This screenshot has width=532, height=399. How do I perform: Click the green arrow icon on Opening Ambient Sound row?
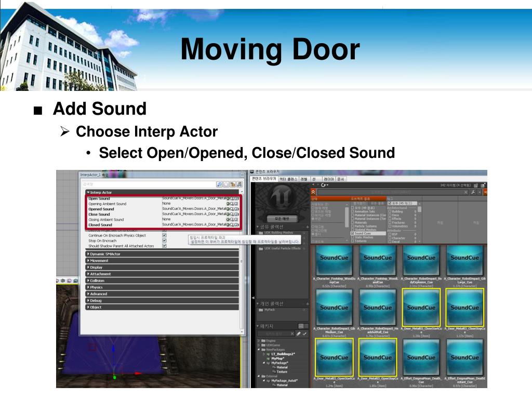click(229, 204)
